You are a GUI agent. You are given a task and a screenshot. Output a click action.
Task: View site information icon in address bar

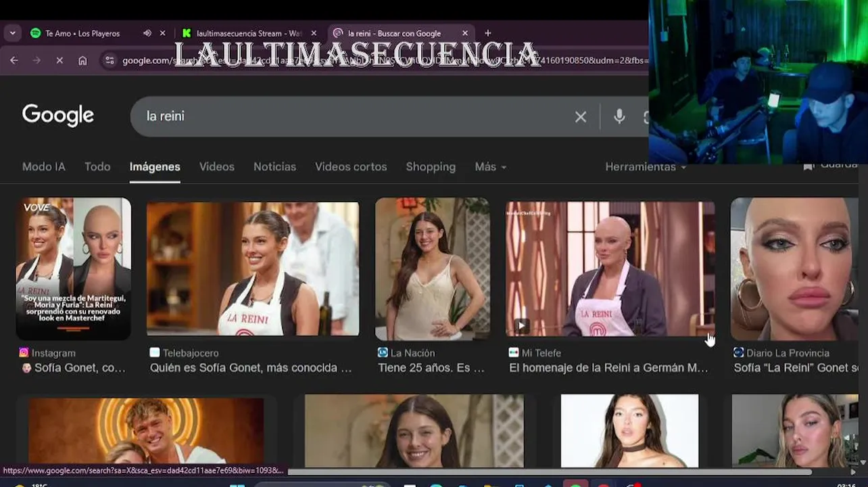(110, 60)
